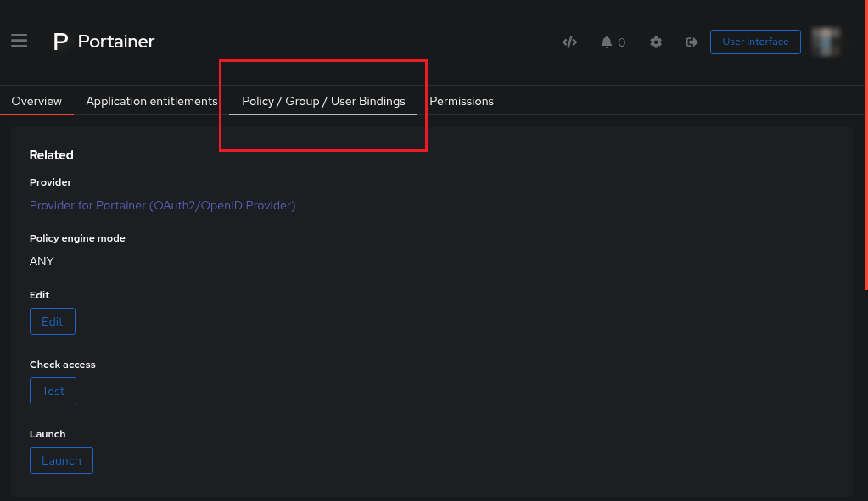Image resolution: width=868 pixels, height=501 pixels.
Task: Open Policy / Group / User Bindings tab
Action: (x=323, y=101)
